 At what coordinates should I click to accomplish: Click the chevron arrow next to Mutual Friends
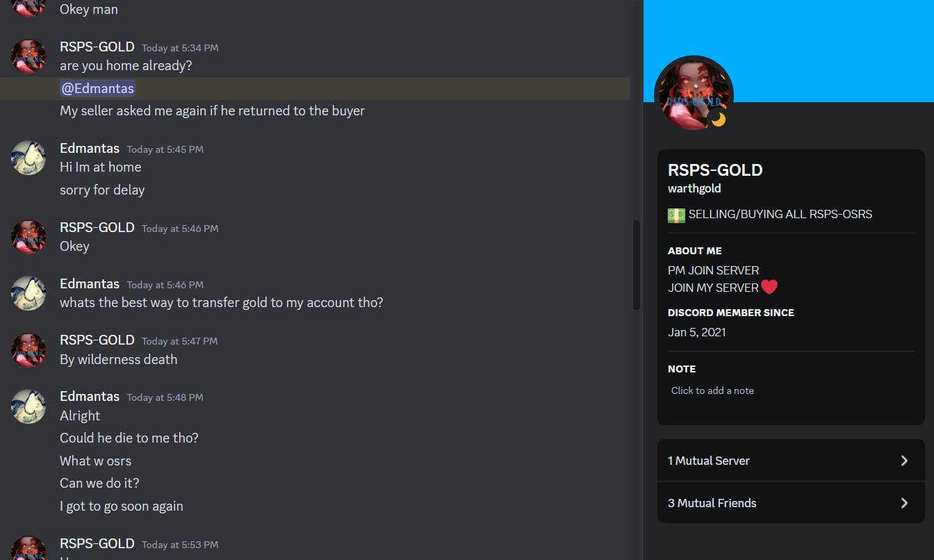click(904, 503)
